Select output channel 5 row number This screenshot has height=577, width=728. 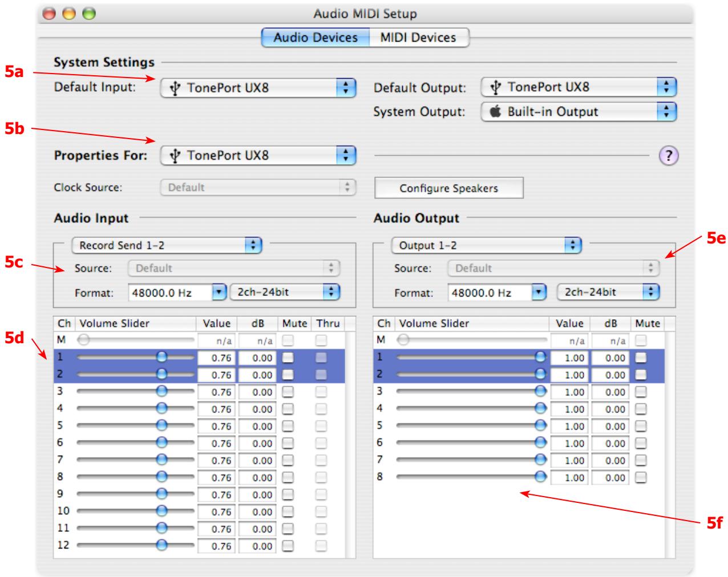(x=379, y=425)
